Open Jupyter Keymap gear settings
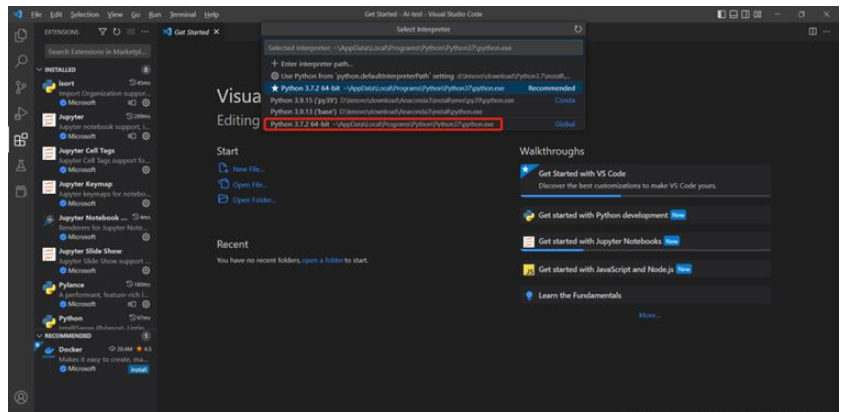 [x=146, y=203]
